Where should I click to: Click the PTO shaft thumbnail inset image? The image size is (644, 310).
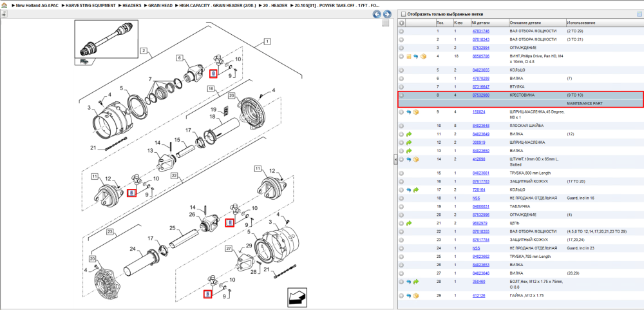pyautogui.click(x=106, y=41)
